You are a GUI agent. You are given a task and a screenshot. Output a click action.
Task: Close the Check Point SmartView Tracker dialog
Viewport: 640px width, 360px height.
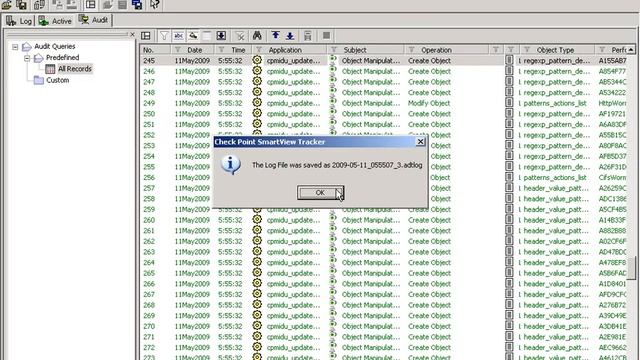click(420, 142)
